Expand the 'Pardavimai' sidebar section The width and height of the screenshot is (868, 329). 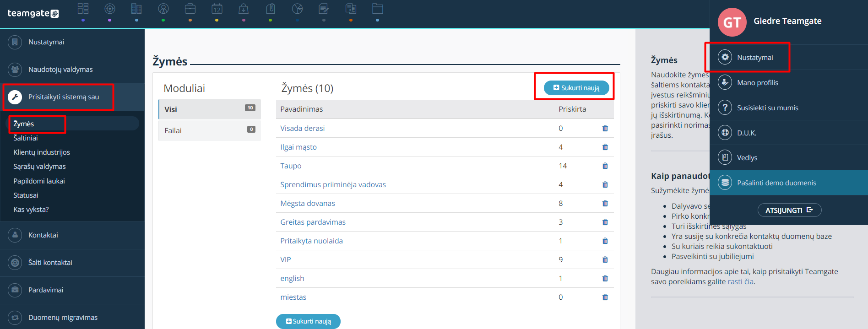pos(72,290)
